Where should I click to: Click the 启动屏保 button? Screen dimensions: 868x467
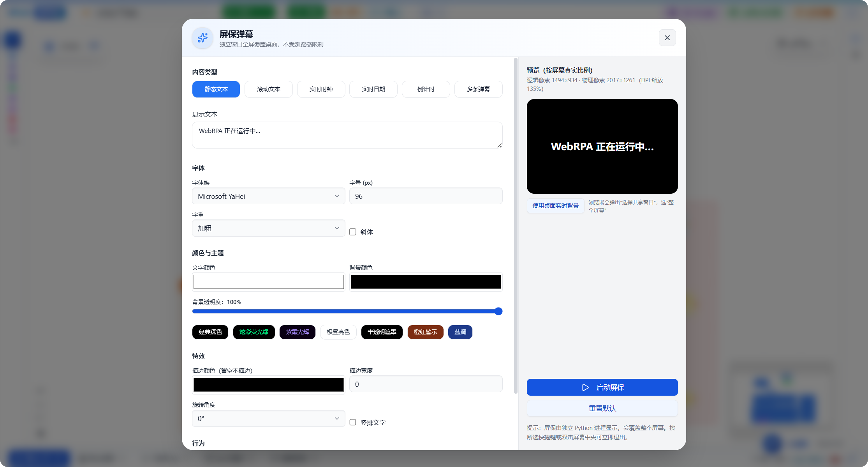(602, 387)
